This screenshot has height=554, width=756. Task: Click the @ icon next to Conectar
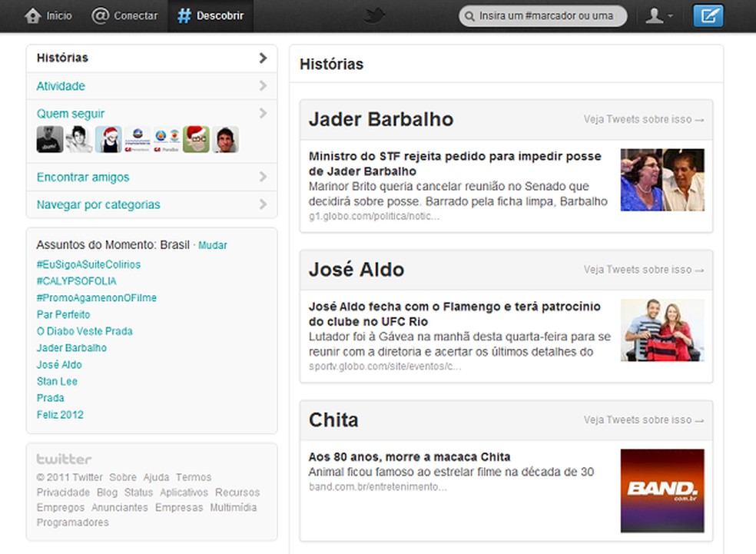100,15
